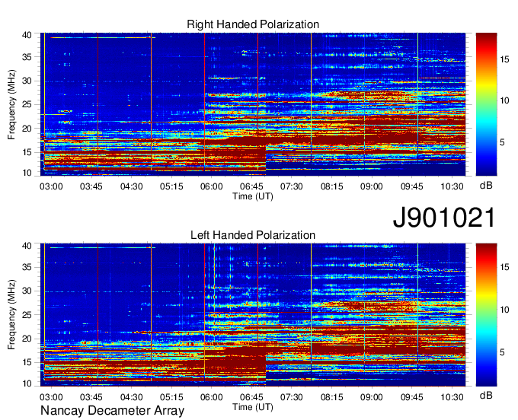Click the top panel Time (UT) label

[253, 196]
